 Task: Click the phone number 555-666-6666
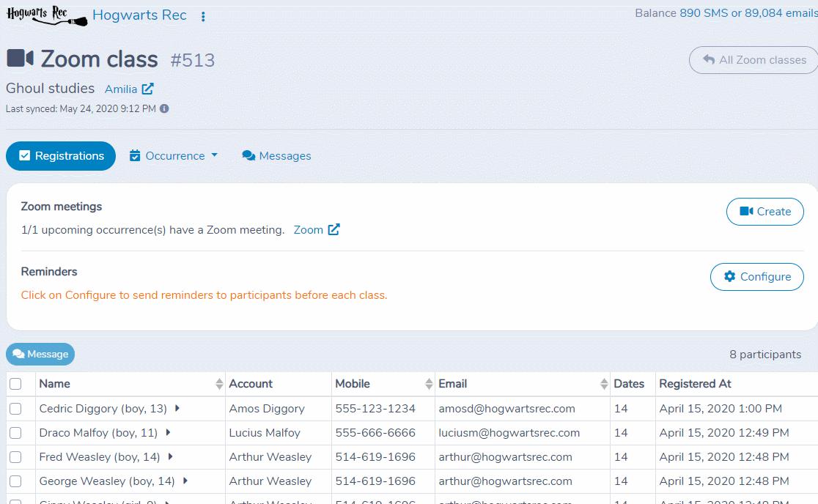375,433
